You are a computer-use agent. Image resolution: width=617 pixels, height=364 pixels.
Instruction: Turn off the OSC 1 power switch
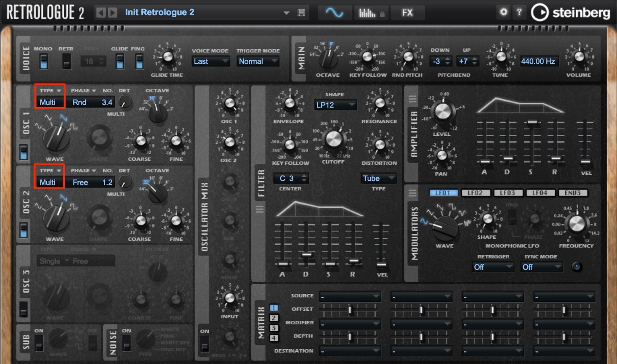[x=24, y=152]
